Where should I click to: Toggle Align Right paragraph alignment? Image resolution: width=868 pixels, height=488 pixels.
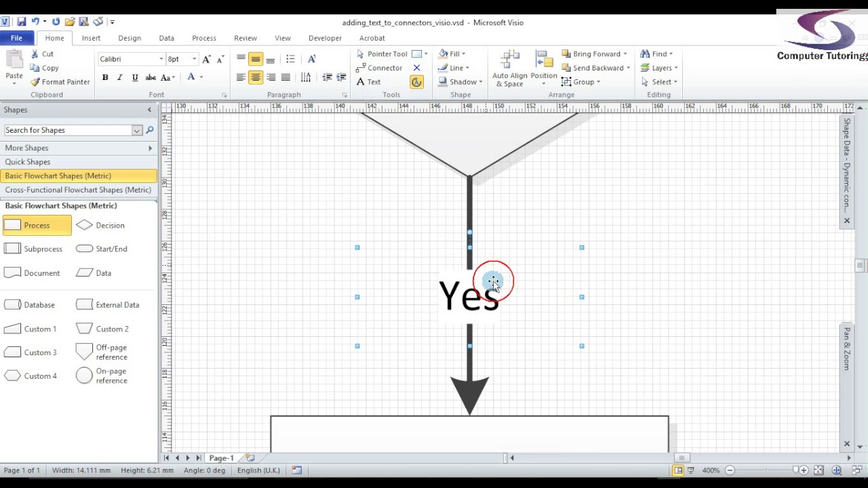point(271,77)
